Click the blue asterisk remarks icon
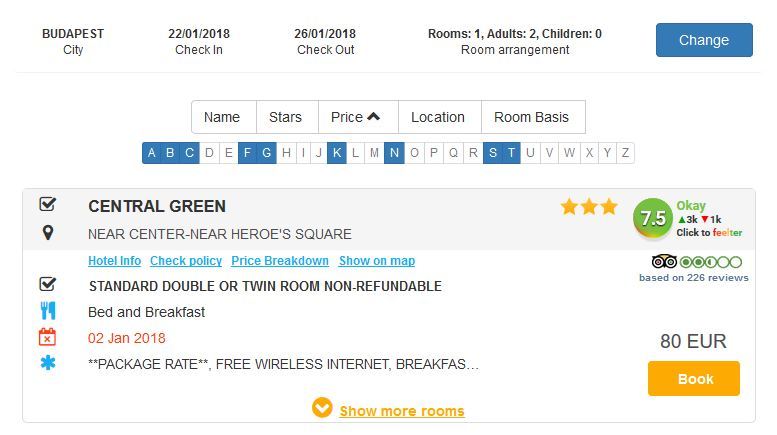Screen dimensions: 777x435 (x=48, y=363)
